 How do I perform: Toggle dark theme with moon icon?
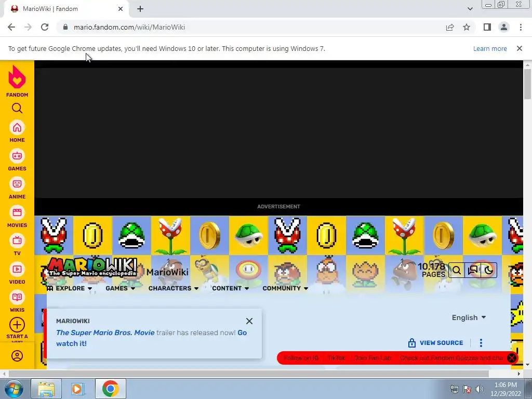pos(488,270)
